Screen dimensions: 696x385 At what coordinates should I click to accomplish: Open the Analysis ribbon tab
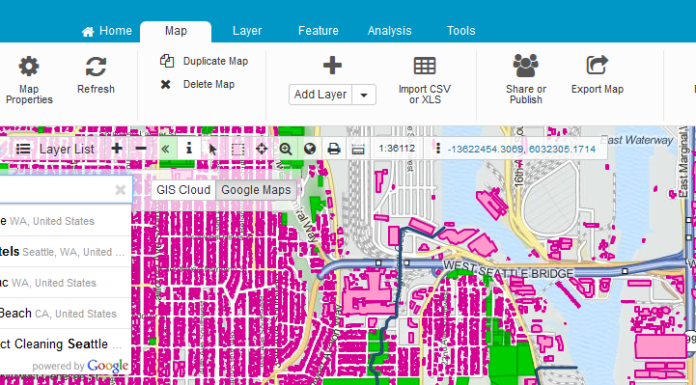pyautogui.click(x=389, y=31)
